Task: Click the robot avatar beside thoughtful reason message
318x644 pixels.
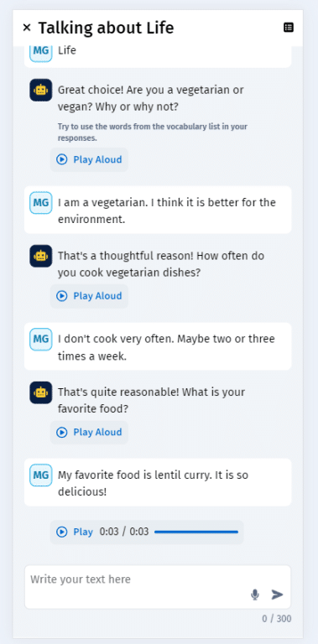Action: tap(40, 256)
